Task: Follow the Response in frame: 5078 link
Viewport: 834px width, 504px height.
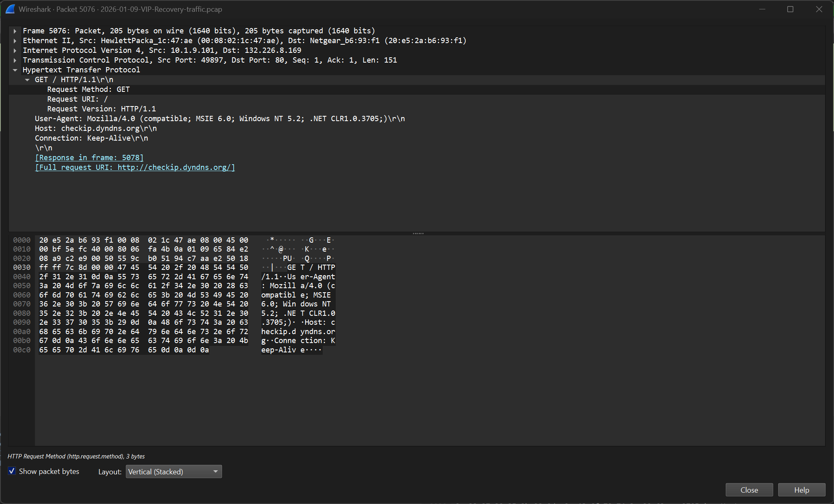Action: [89, 158]
